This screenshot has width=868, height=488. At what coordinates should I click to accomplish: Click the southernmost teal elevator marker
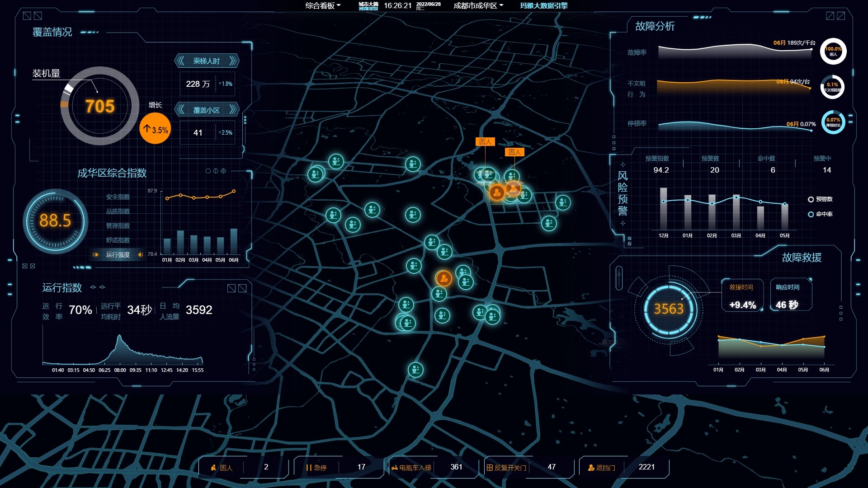coord(415,370)
